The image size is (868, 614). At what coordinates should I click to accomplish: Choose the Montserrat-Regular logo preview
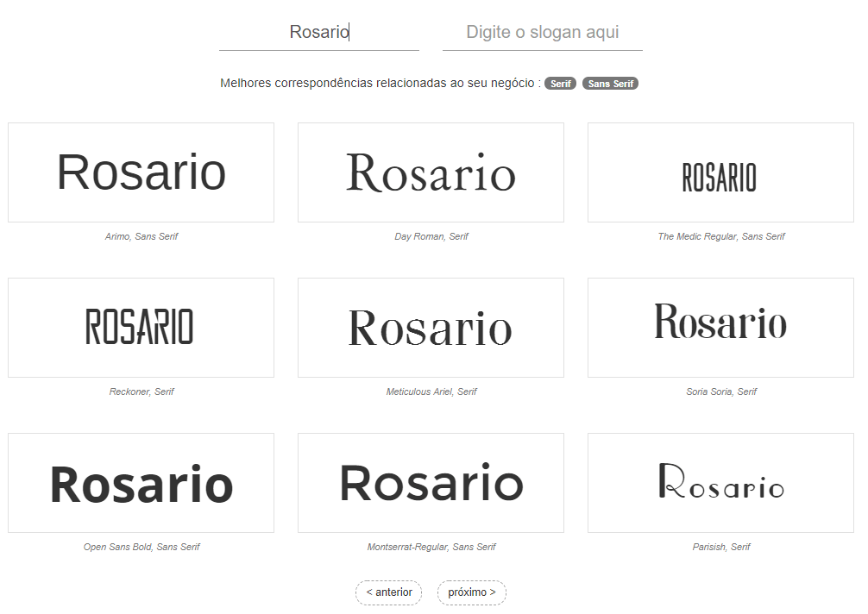(431, 483)
